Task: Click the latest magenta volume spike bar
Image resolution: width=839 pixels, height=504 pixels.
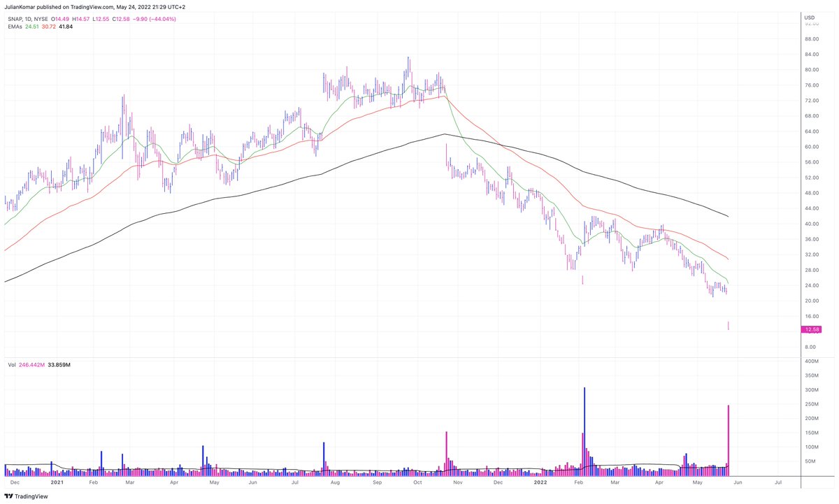Action: [x=729, y=440]
